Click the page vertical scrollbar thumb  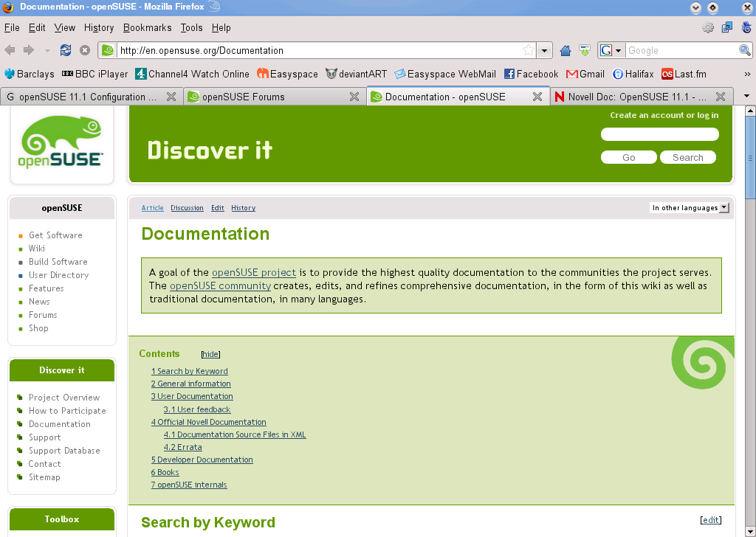click(x=750, y=157)
